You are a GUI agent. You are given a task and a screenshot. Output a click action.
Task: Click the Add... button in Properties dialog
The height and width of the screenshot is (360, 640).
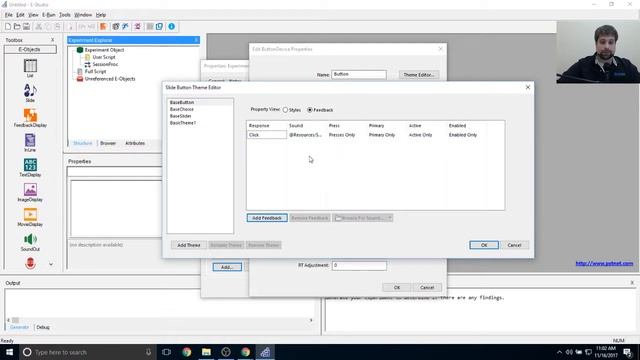pyautogui.click(x=227, y=267)
